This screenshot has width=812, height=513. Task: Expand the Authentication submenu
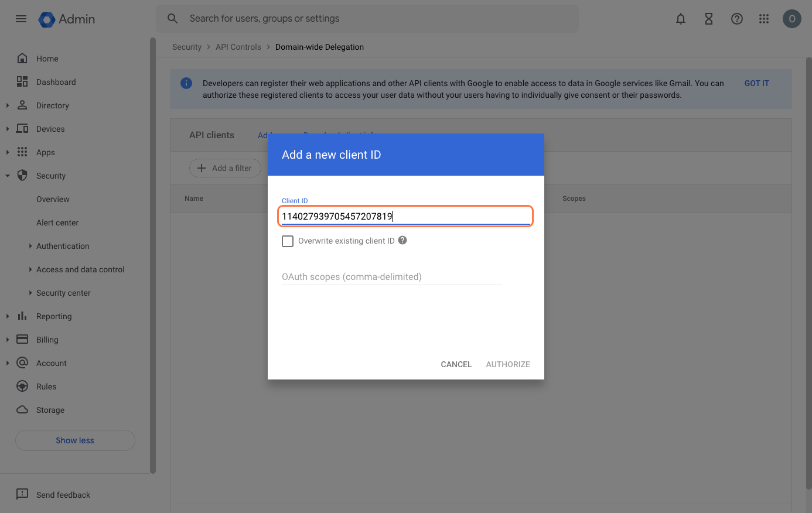pos(30,246)
